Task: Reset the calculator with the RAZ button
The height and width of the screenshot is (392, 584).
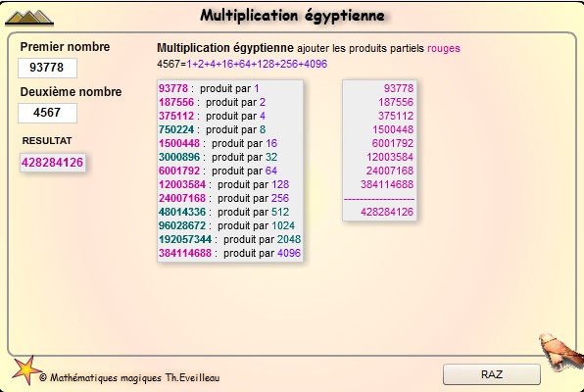Action: pos(492,374)
